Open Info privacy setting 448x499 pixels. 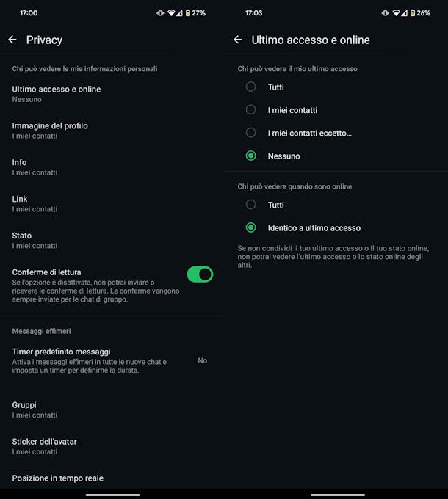[35, 167]
